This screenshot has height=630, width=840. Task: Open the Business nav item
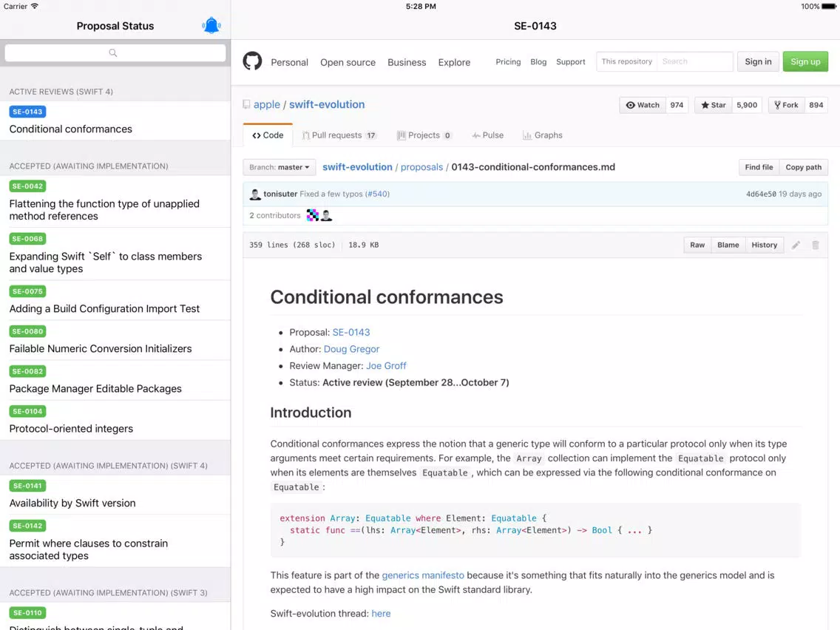coord(407,62)
